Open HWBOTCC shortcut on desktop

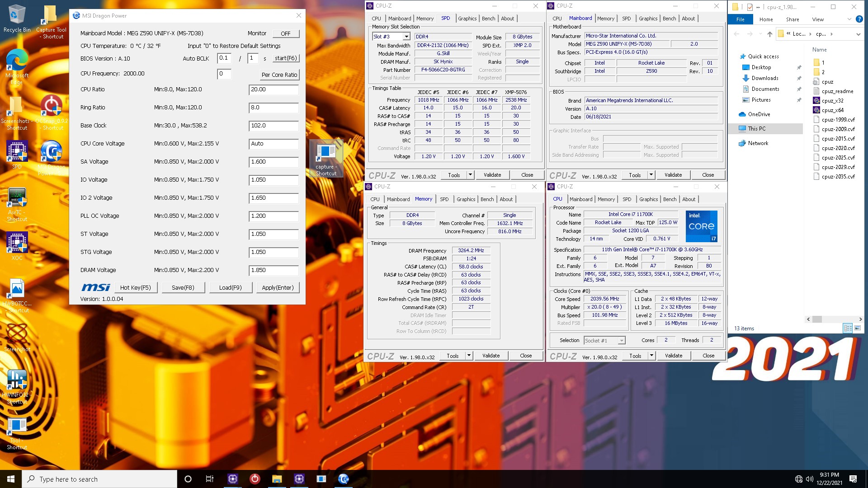17,296
